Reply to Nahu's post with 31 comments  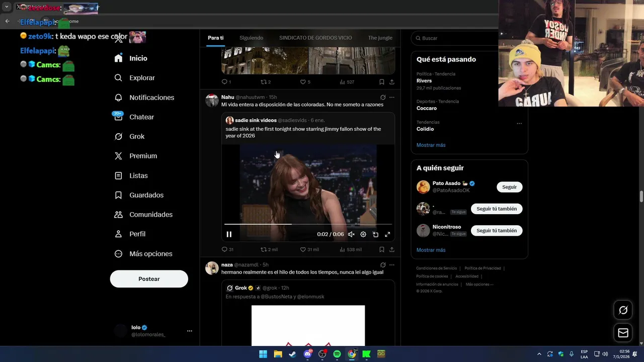coord(227,249)
